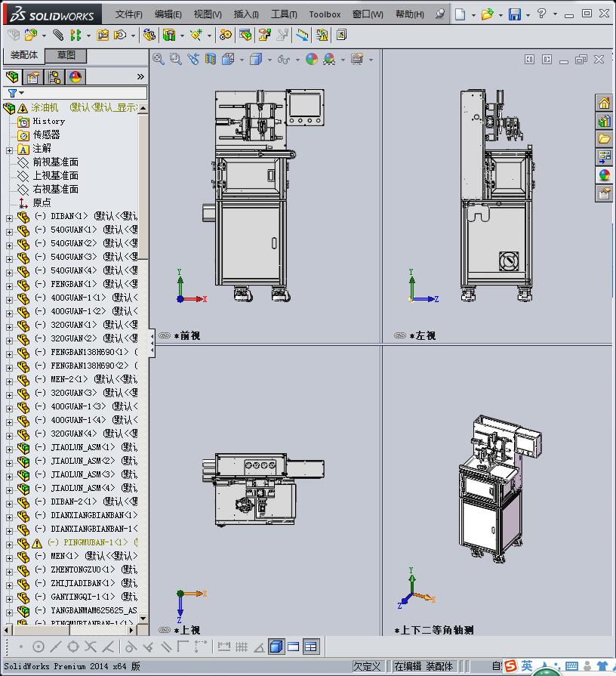The image size is (616, 676).
Task: Select the 前视基准面 plane
Action: pyautogui.click(x=56, y=162)
